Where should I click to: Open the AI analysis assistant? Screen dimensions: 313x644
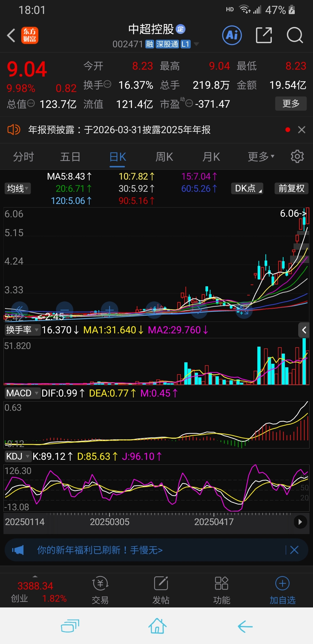232,35
